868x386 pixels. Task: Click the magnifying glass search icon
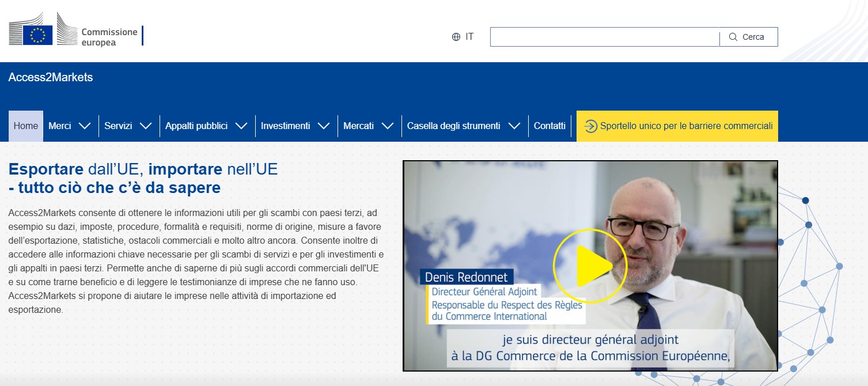(733, 37)
